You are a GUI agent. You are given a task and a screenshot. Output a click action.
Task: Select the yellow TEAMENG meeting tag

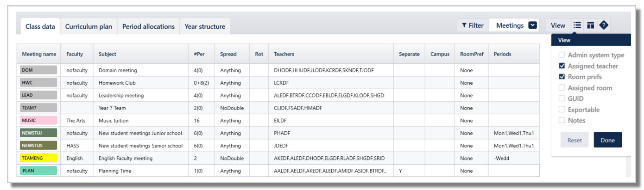(38, 158)
